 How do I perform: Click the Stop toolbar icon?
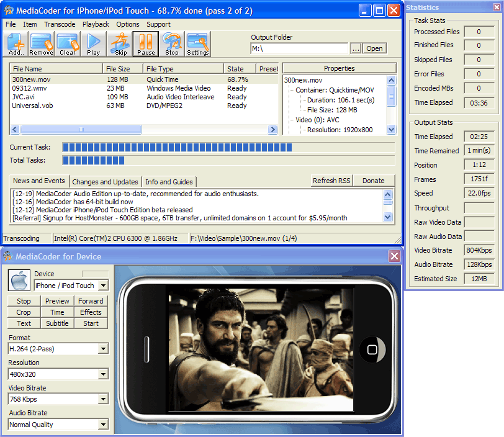172,44
